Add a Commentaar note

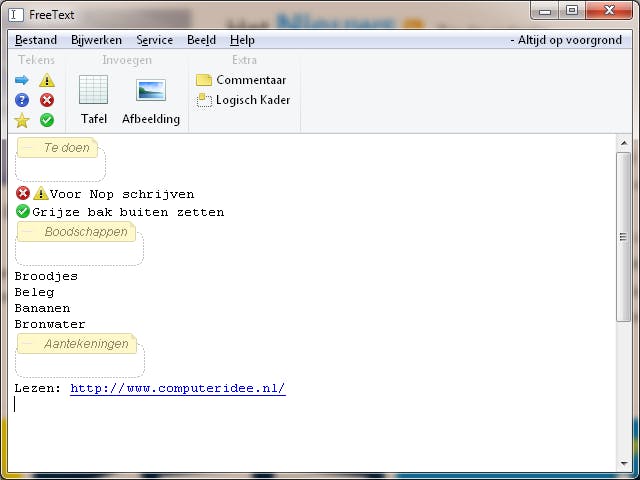[x=241, y=80]
